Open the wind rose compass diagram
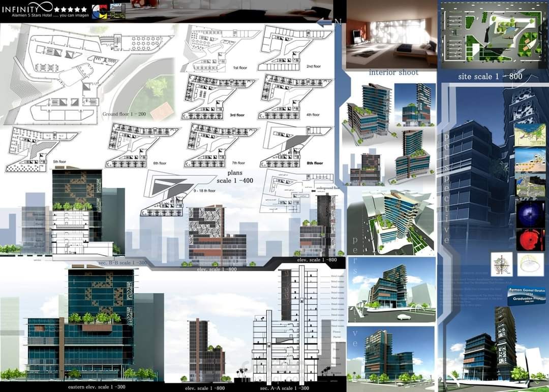549x392 pixels. tap(502, 265)
